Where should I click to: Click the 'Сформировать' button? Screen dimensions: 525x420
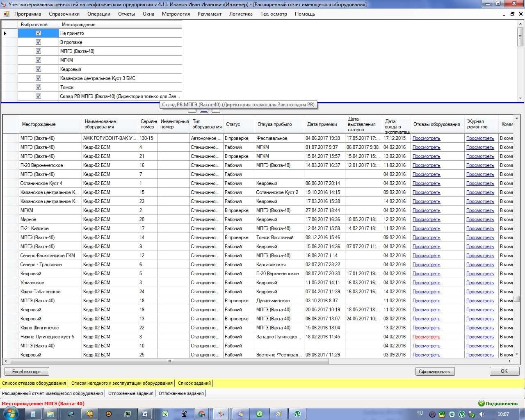(434, 372)
